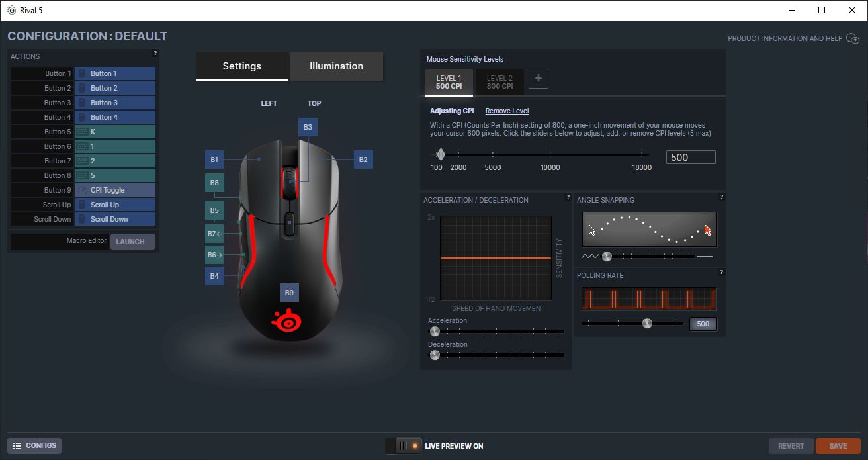Select the Level 2 800 CPI tab
This screenshot has width=868, height=460.
pos(499,82)
